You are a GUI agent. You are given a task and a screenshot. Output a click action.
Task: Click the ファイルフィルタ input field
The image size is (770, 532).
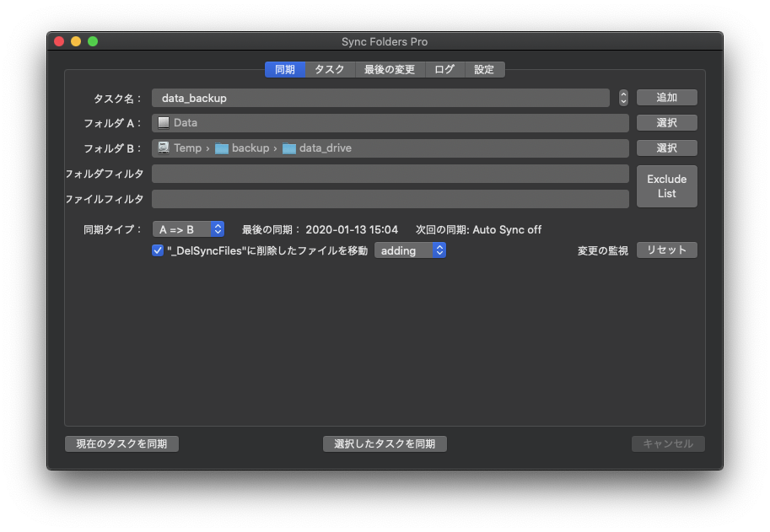click(390, 199)
